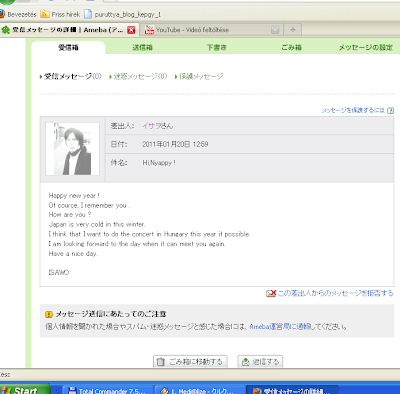This screenshot has height=394, width=400.
Task: Open a new browser tab with plus
Action: (293, 30)
